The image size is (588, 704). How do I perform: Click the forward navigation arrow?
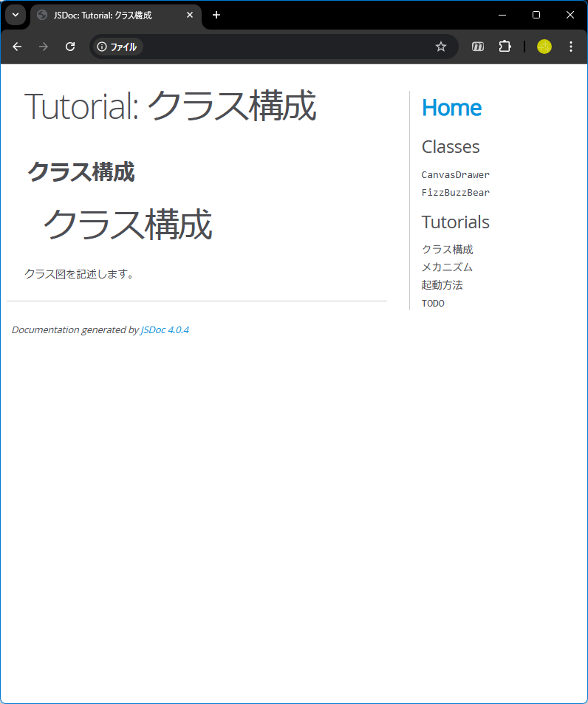coord(44,47)
